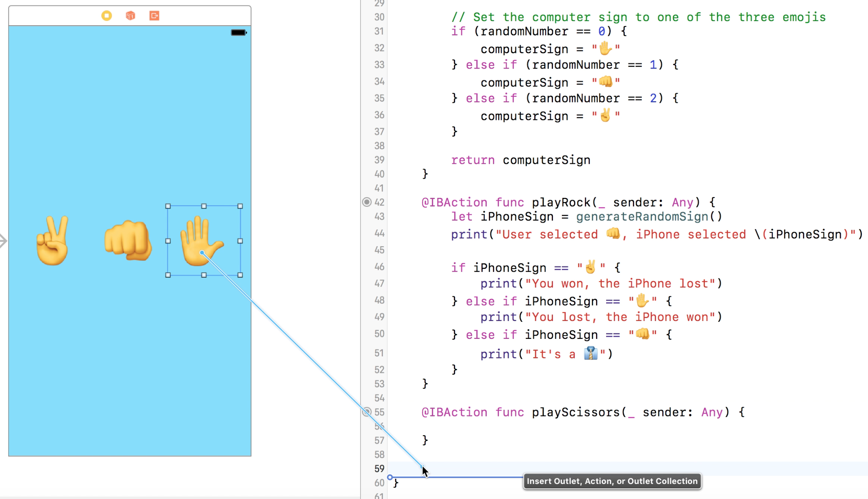Click connection circle beside playScissors action
This screenshot has width=868, height=499.
[x=367, y=412]
